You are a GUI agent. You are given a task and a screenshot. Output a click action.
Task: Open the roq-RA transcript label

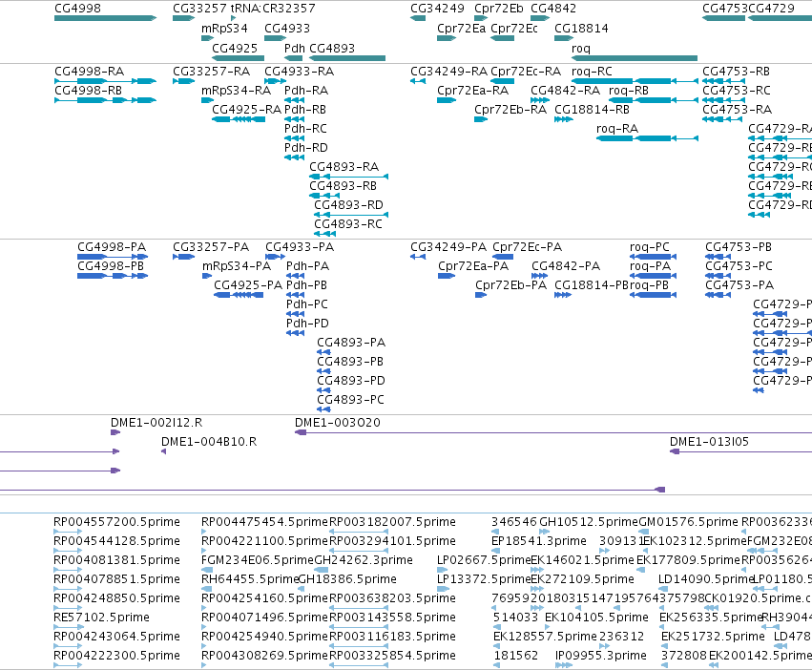click(617, 129)
